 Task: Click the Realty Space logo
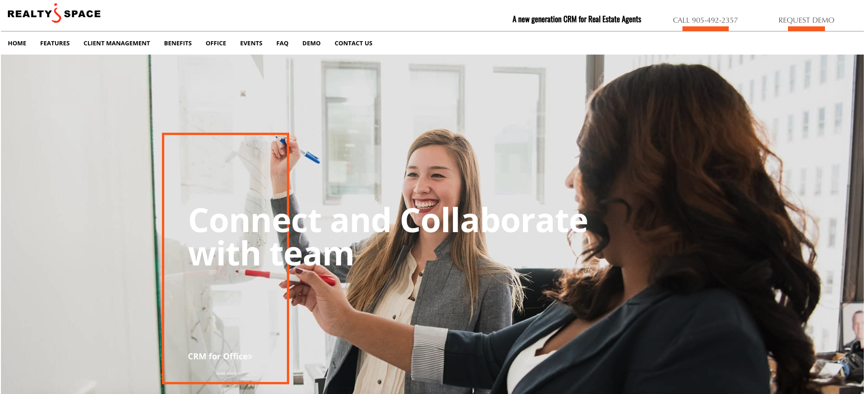pyautogui.click(x=54, y=13)
